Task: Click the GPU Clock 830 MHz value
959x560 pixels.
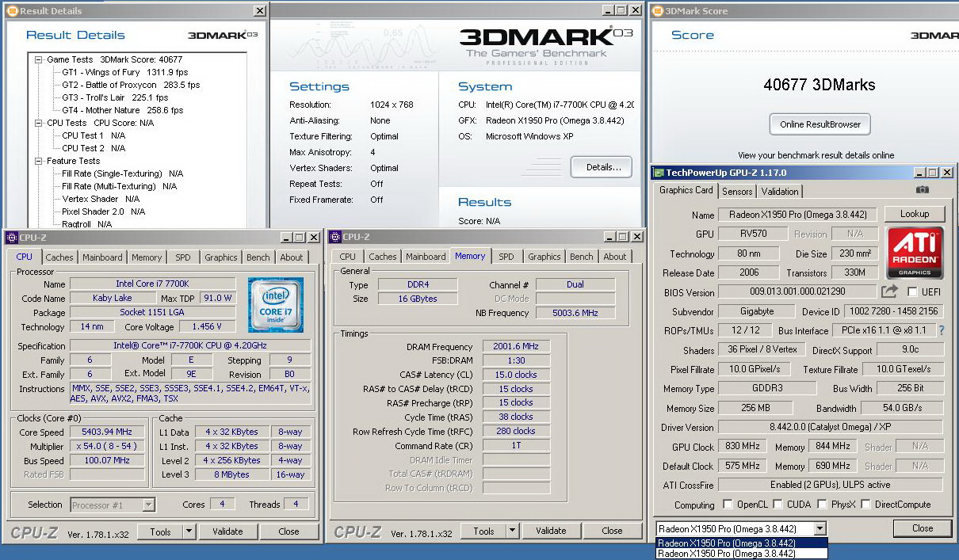Action: tap(741, 447)
